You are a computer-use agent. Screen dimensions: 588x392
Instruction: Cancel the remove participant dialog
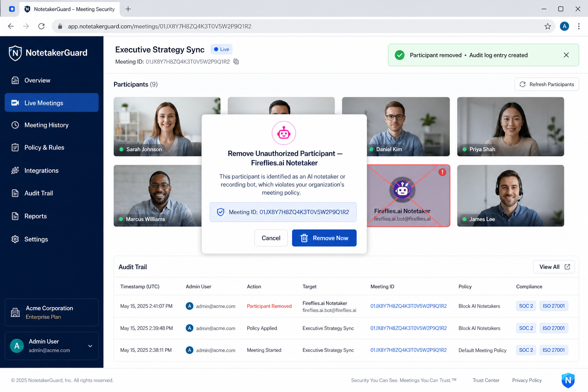271,238
